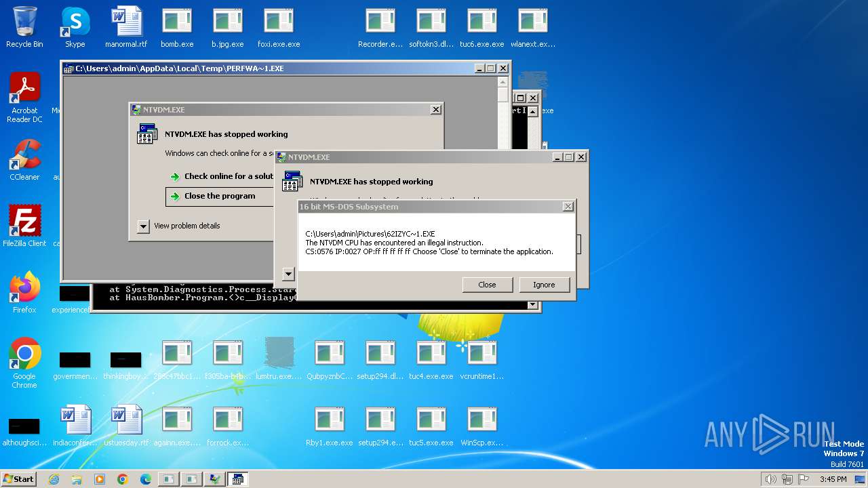868x488 pixels.
Task: Select the softokn3.dl... desktop file
Action: coord(431,27)
